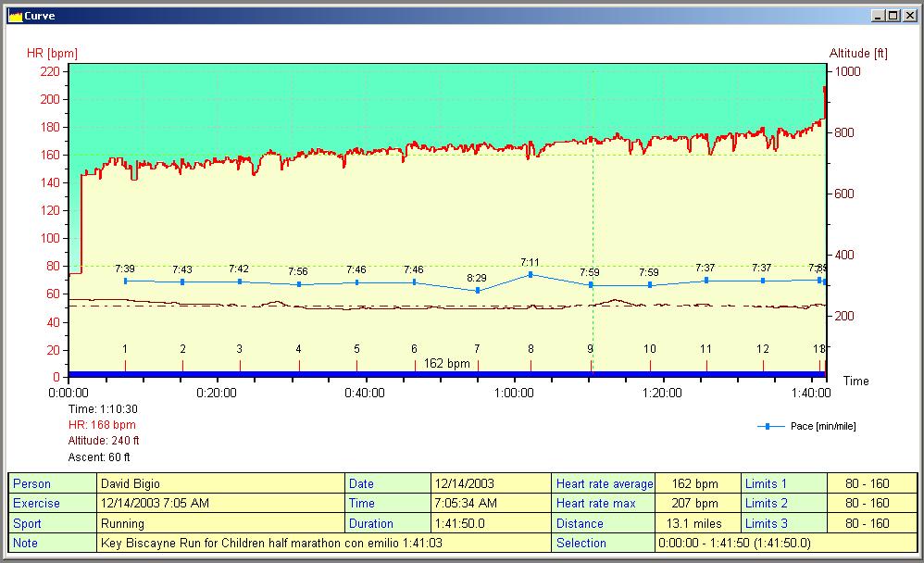924x563 pixels.
Task: Click lap 12 marker on time axis
Action: click(763, 364)
